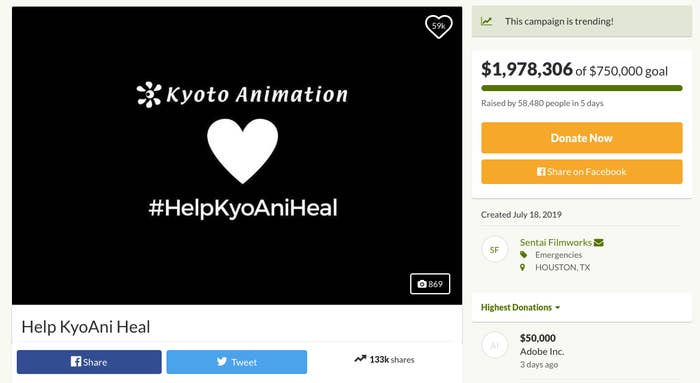Click the blue Facebook Share button
Image resolution: width=700 pixels, height=383 pixels.
89,362
